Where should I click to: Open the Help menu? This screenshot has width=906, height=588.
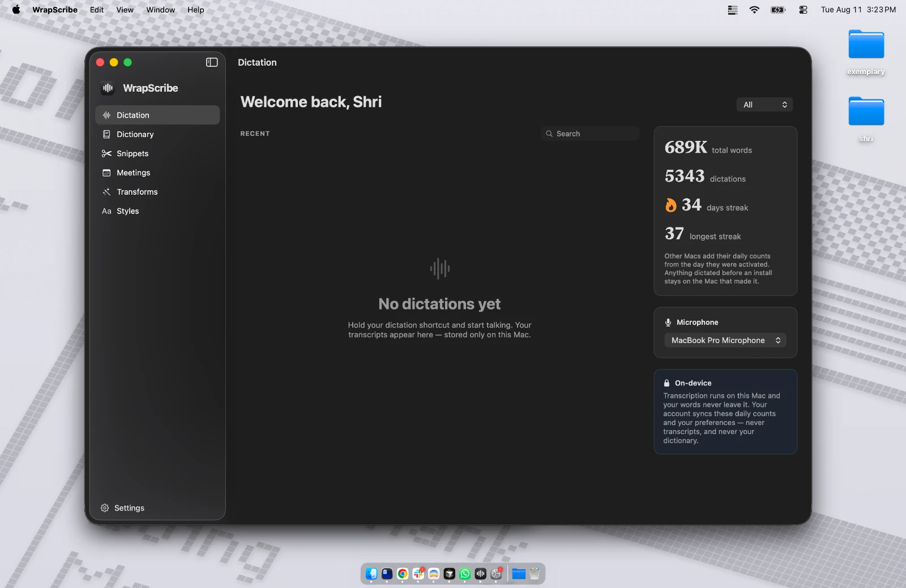[x=196, y=10]
